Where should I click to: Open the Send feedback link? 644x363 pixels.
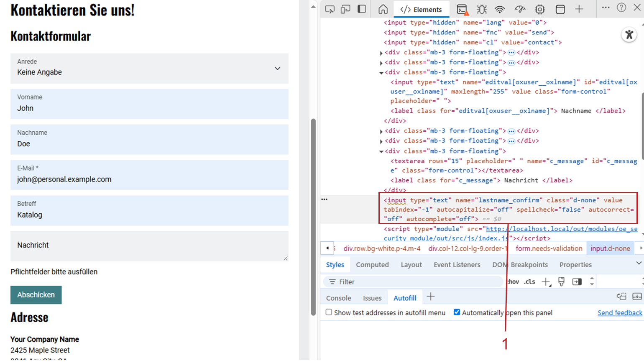point(619,313)
